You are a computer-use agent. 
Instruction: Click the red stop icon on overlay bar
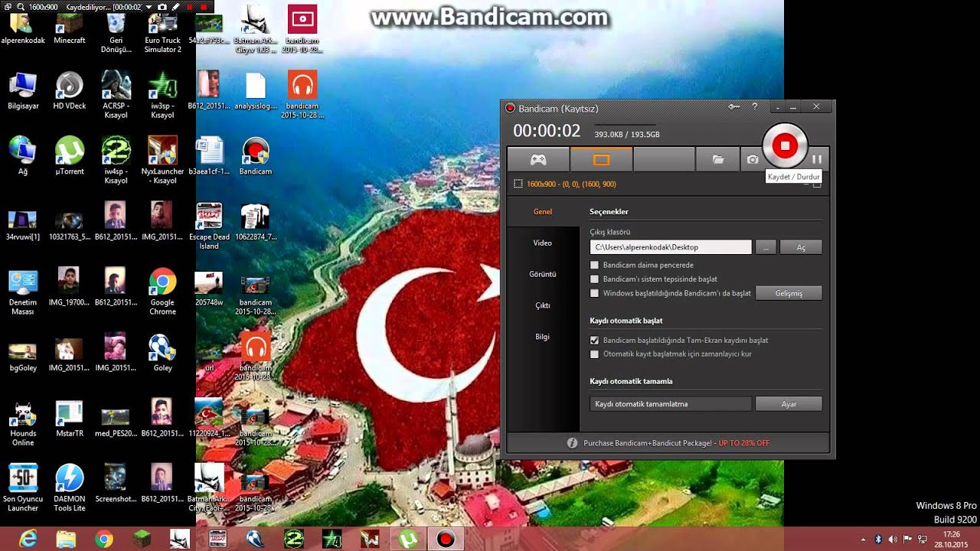click(x=203, y=7)
